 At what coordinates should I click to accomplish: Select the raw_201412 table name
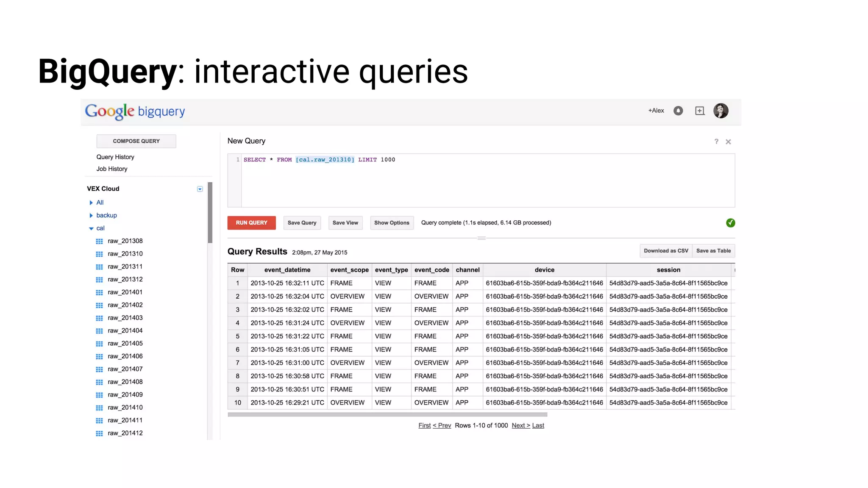pos(125,433)
